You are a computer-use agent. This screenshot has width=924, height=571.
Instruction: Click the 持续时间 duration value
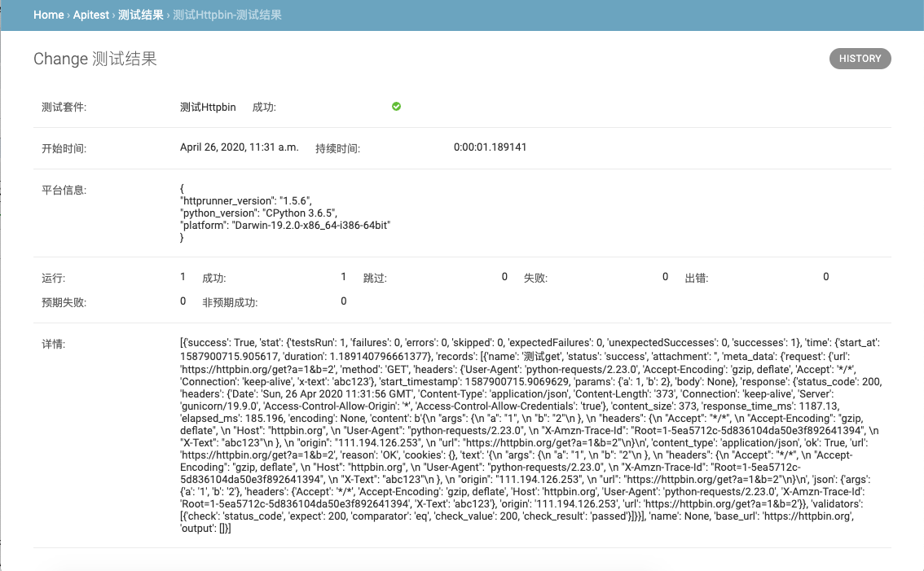[489, 147]
